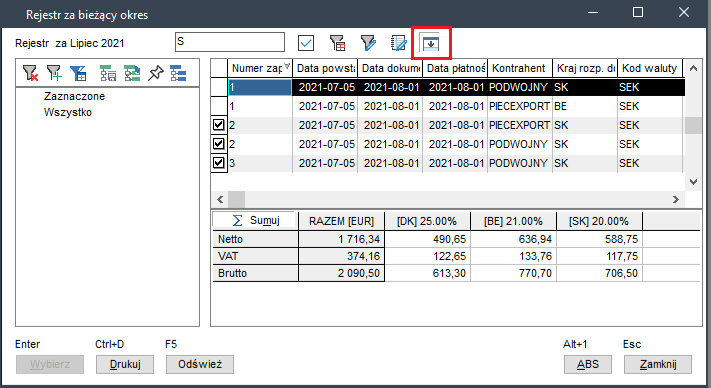Screen dimensions: 711x388
Task: Click the sort arrow in Numer zap column
Action: [x=287, y=66]
